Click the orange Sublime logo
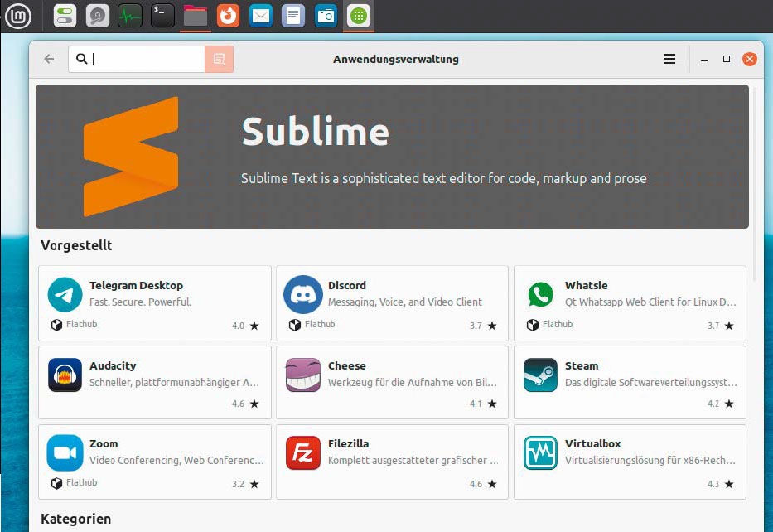773x532 pixels. pos(131,157)
